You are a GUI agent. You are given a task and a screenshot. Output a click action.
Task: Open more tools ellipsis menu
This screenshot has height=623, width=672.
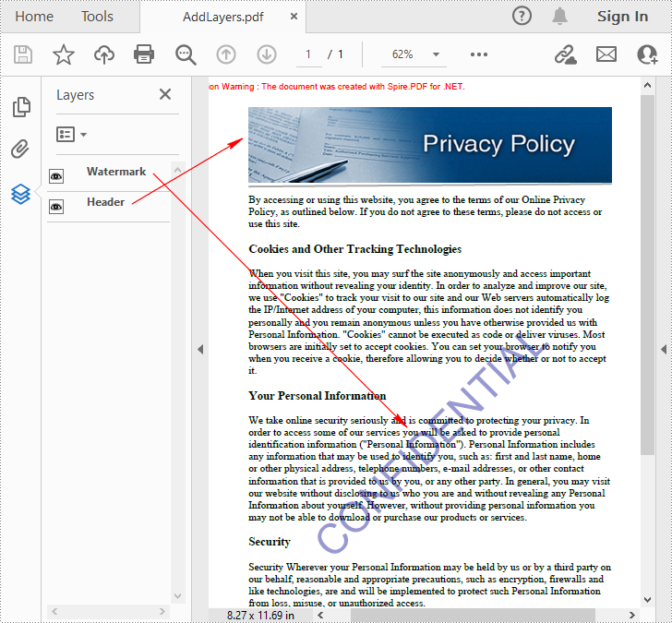click(x=479, y=54)
